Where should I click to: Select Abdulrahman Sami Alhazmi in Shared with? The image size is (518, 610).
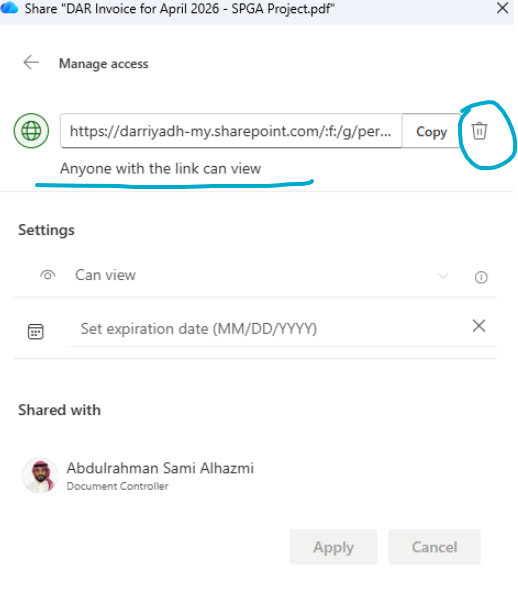coord(160,468)
